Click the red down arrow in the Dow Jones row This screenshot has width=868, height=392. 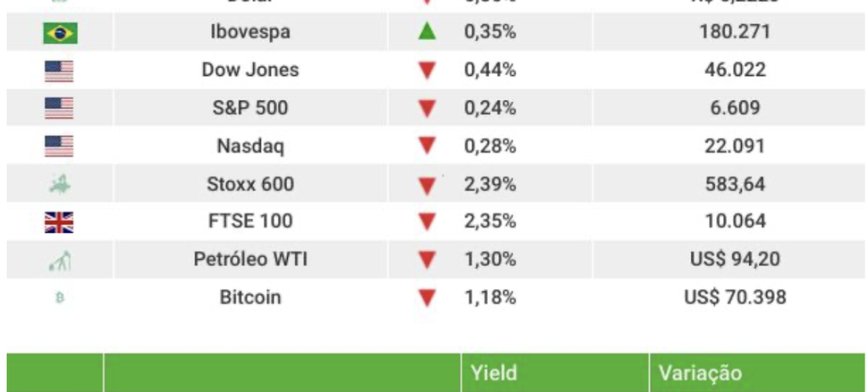427,71
